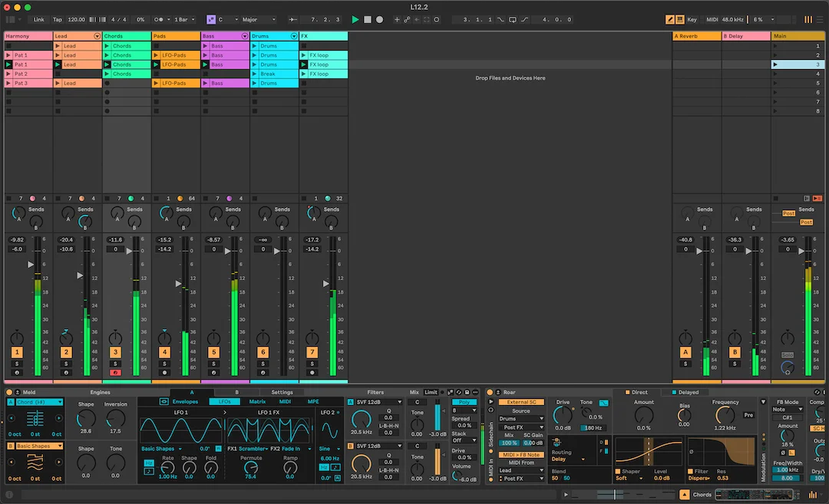Open the 1 Bar quantization menu

(184, 19)
